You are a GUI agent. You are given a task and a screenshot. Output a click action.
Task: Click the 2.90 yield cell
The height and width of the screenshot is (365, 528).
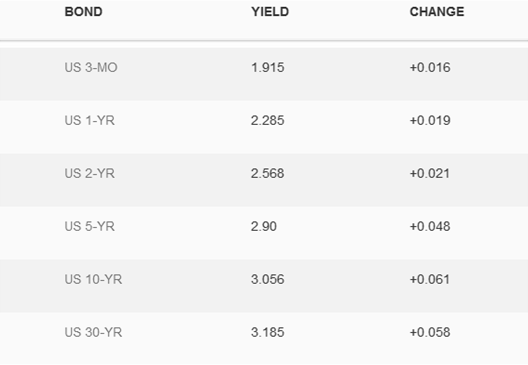click(264, 226)
